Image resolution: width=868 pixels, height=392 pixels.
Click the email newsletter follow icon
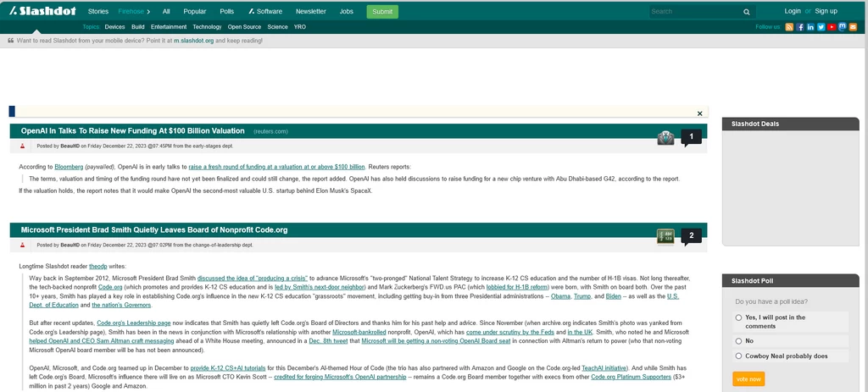853,26
